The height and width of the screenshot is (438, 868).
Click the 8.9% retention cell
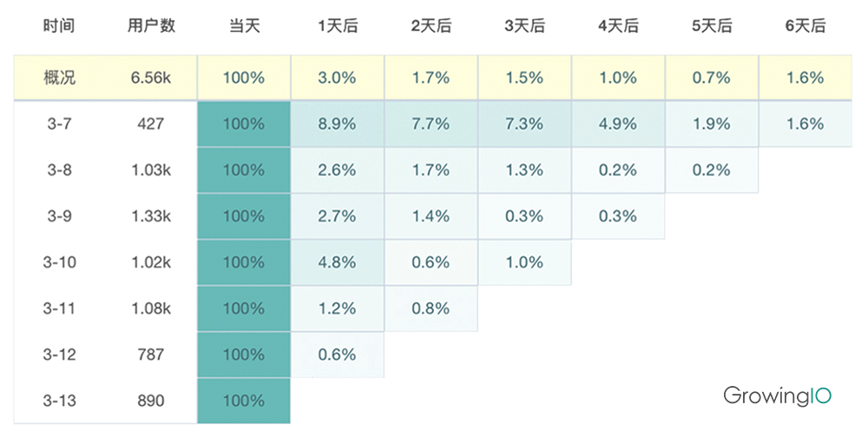pos(337,124)
